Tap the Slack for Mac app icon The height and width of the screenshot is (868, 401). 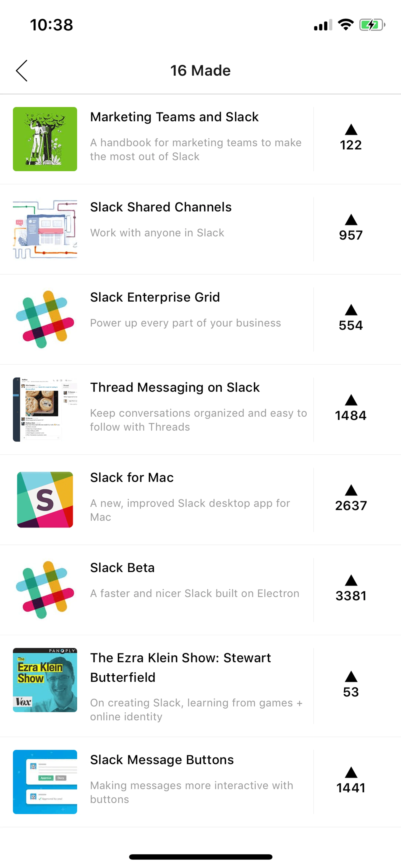(x=45, y=499)
